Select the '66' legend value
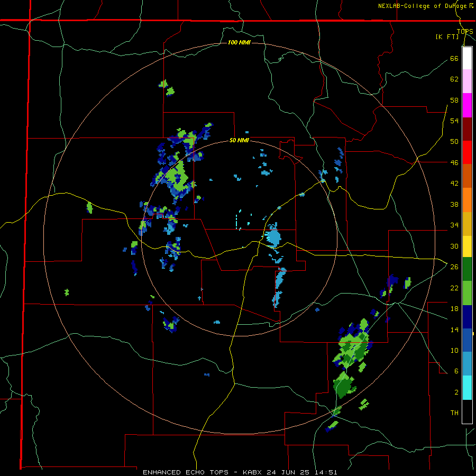Viewport: 476px width, 476px height. coord(454,58)
